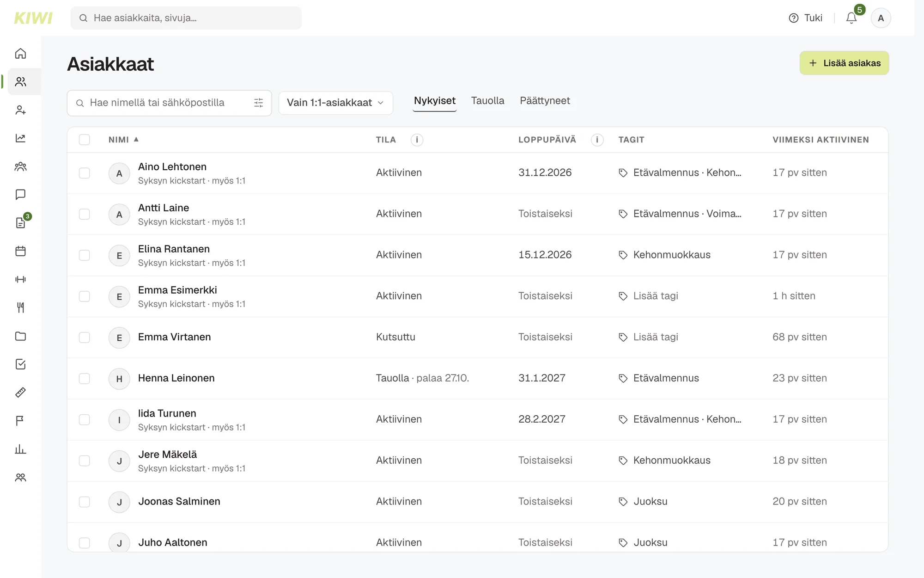Screen dimensions: 924x578
Task: Check the box for Aino Lehtonen
Action: coord(84,173)
